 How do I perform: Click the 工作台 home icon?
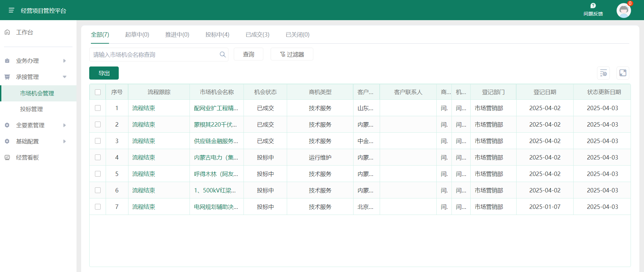7,32
